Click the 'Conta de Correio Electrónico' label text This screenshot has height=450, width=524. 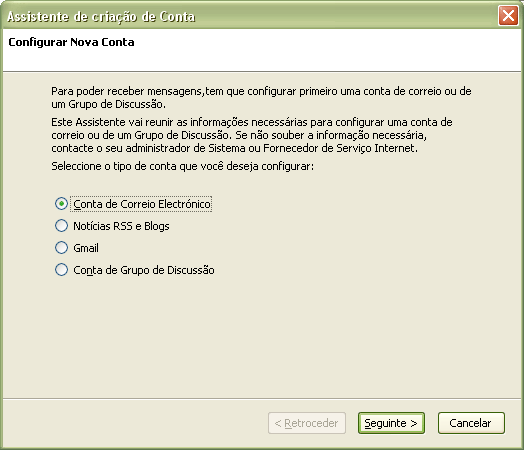(x=142, y=204)
